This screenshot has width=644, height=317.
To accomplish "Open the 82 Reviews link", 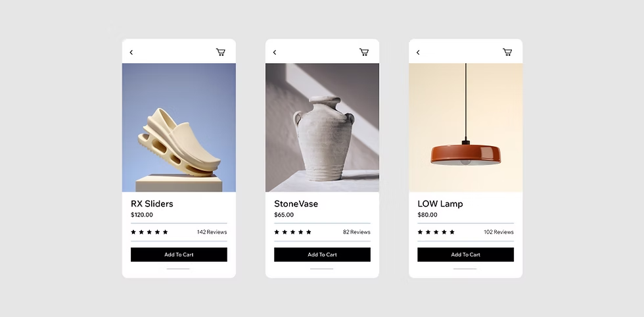I will coord(357,232).
